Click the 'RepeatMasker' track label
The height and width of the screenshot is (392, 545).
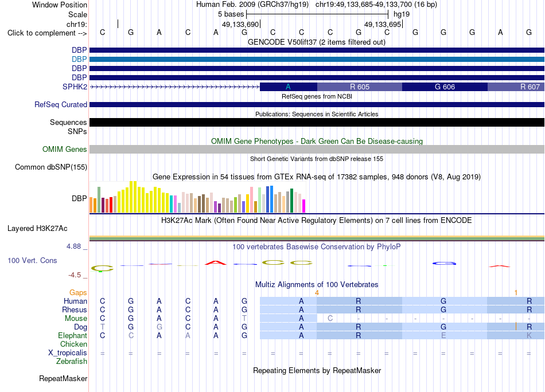tap(63, 378)
